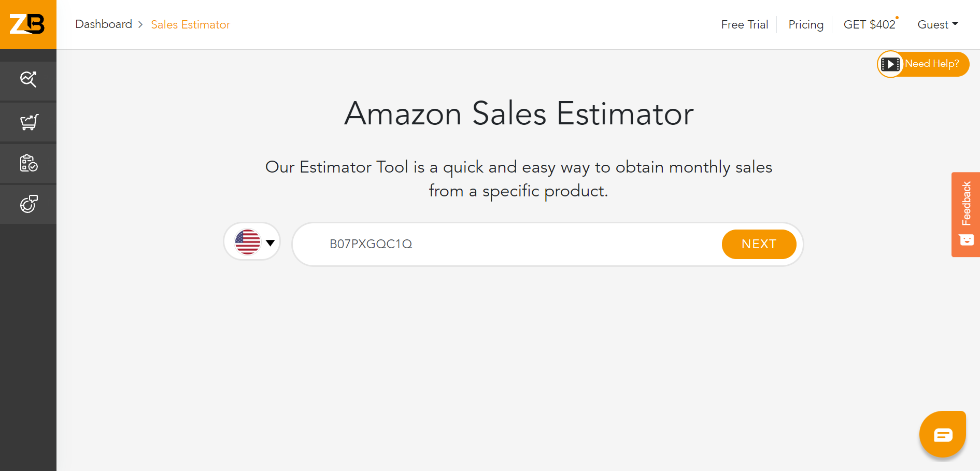The image size is (980, 471).
Task: Open the marketplace dropdown arrow
Action: pyautogui.click(x=270, y=242)
